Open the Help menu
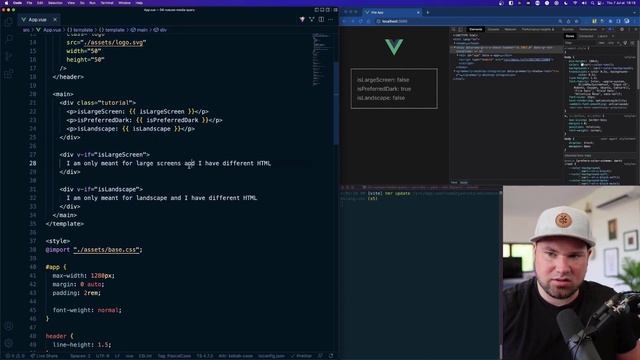640x360 pixels. coord(139,2)
